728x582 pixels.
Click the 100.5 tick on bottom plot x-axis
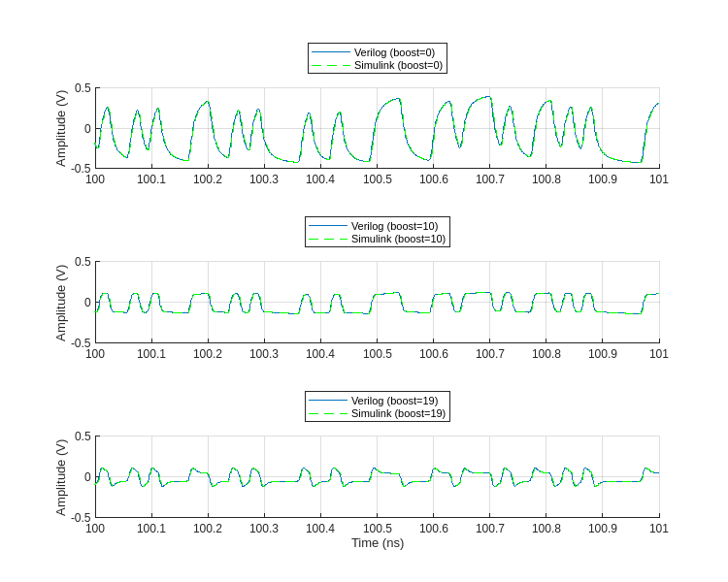[x=378, y=529]
